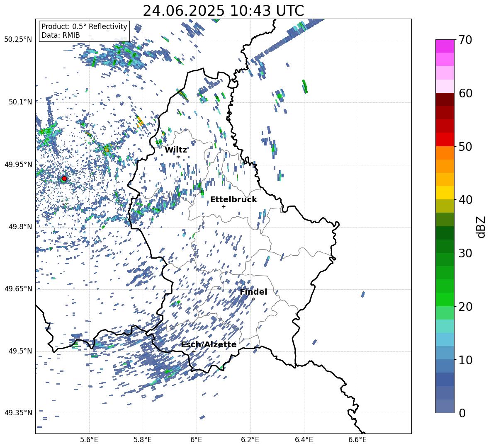The height and width of the screenshot is (448, 491).
Task: Click the colorbar tick label '40'
Action: [x=465, y=200]
